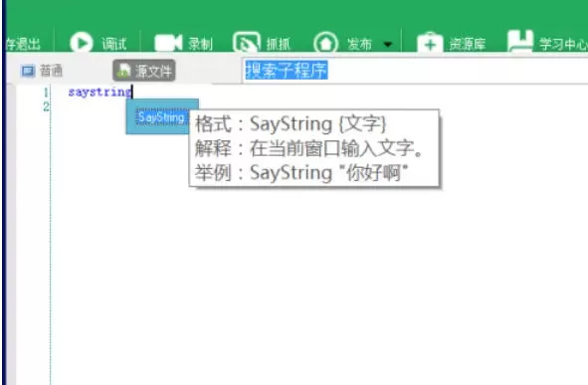This screenshot has width=588, height=385.
Task: Click the 格式 format line in tooltip
Action: (291, 123)
